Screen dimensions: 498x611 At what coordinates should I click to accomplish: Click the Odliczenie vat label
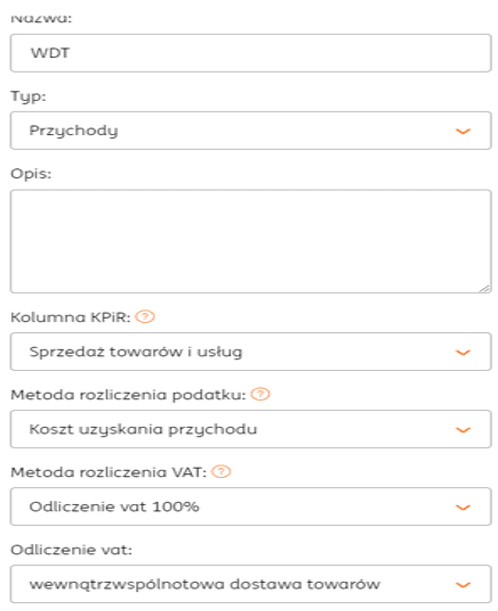pos(71,550)
